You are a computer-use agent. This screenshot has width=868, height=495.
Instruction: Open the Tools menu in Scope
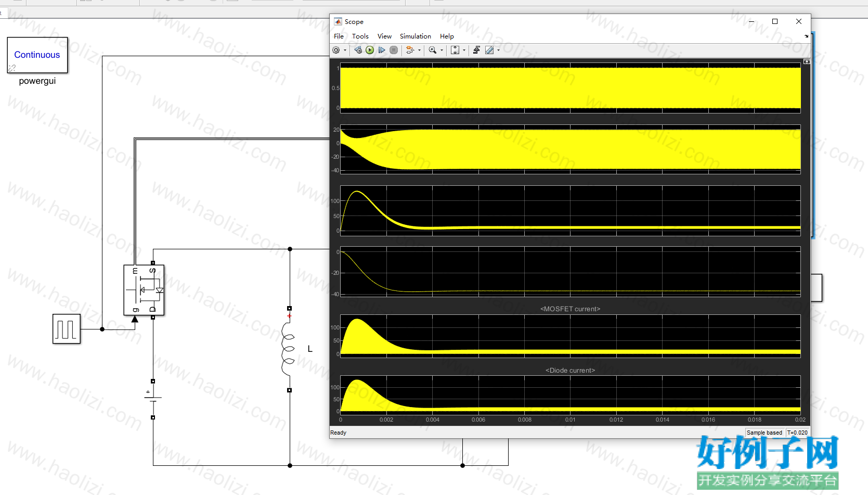360,36
